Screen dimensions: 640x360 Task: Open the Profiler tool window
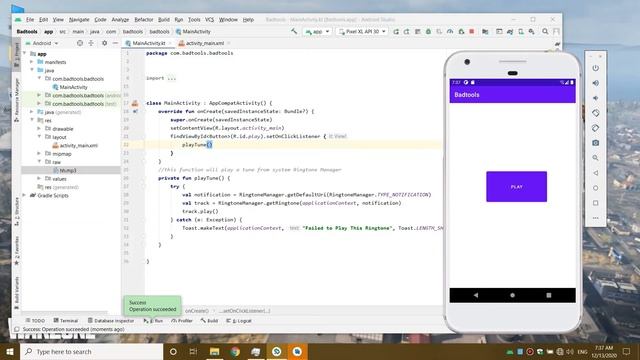tap(182, 321)
